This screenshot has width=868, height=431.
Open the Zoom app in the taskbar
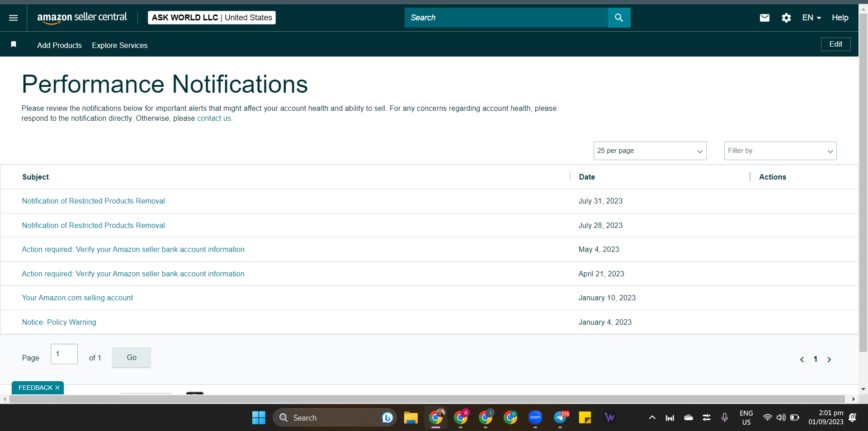535,417
